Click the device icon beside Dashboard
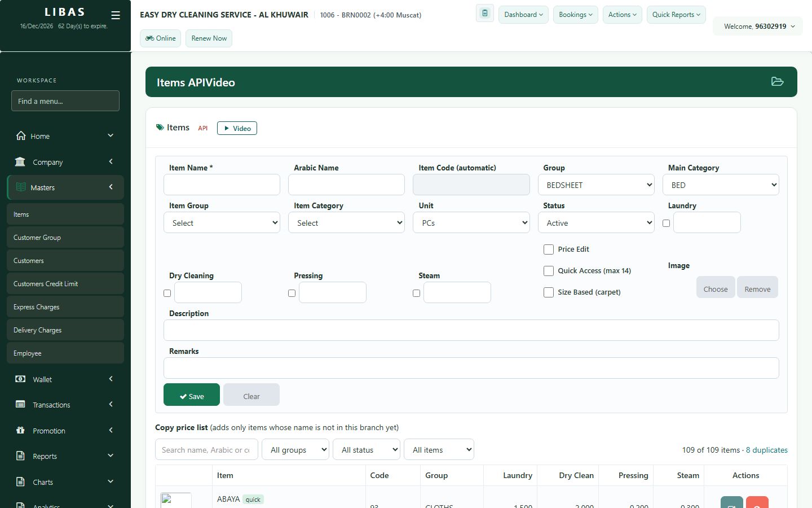 tap(485, 14)
